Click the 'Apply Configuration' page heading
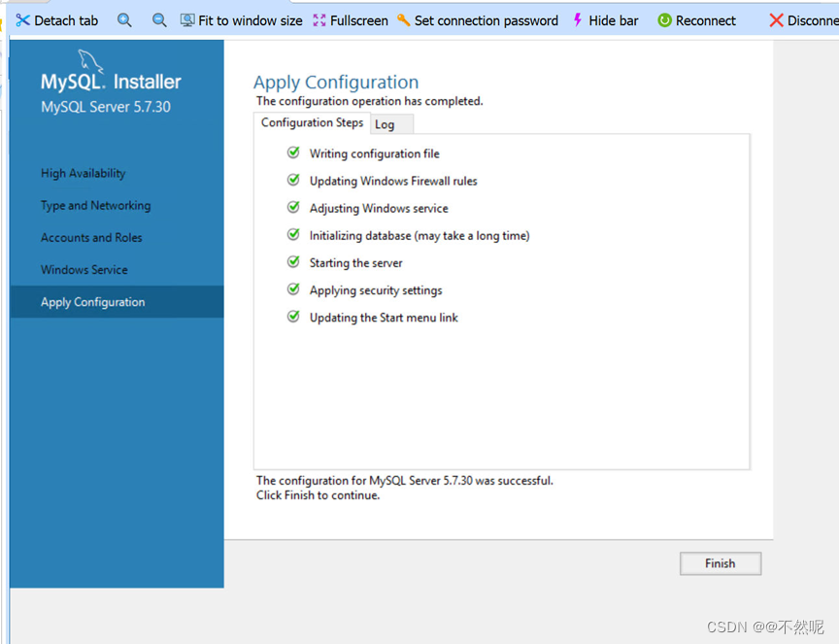 (x=336, y=82)
